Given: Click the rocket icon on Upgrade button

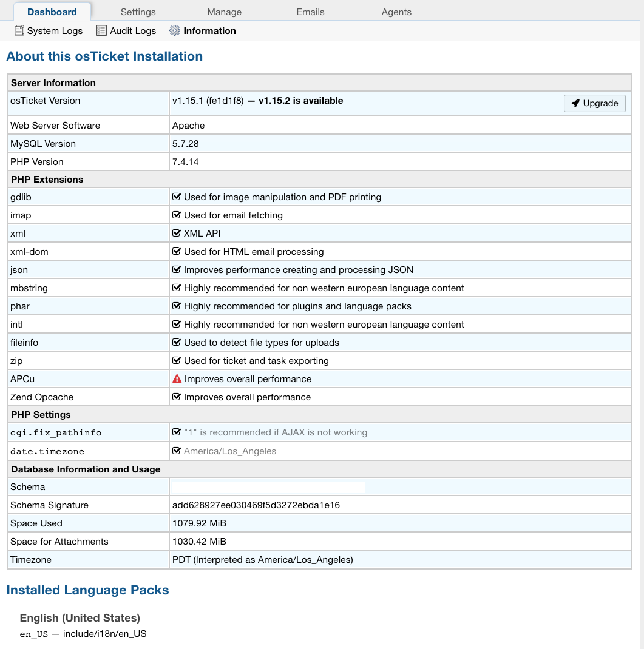Looking at the screenshot, I should pos(575,103).
